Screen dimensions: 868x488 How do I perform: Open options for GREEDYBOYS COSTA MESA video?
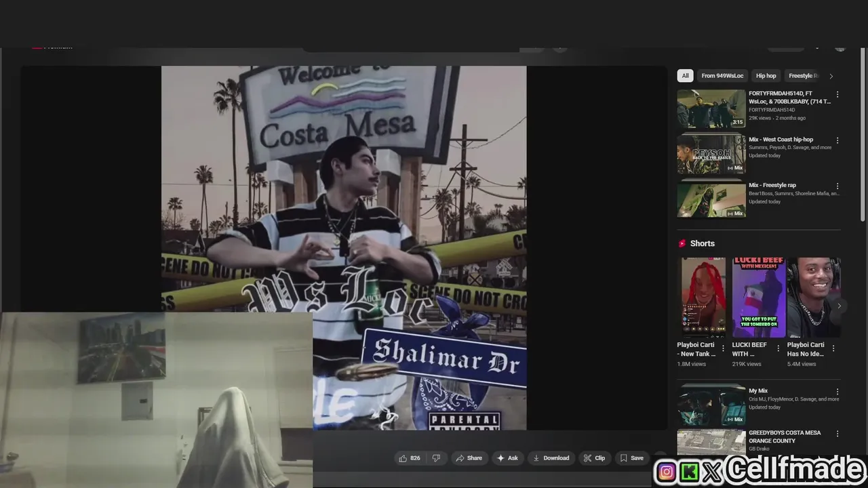click(837, 434)
